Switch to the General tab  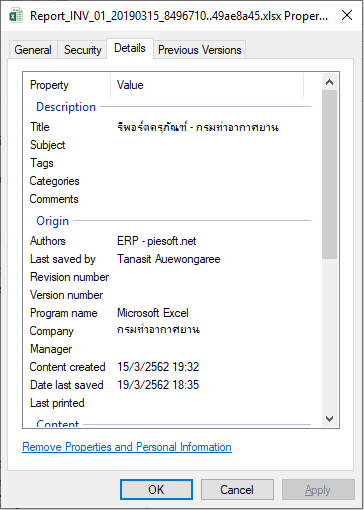click(x=33, y=50)
